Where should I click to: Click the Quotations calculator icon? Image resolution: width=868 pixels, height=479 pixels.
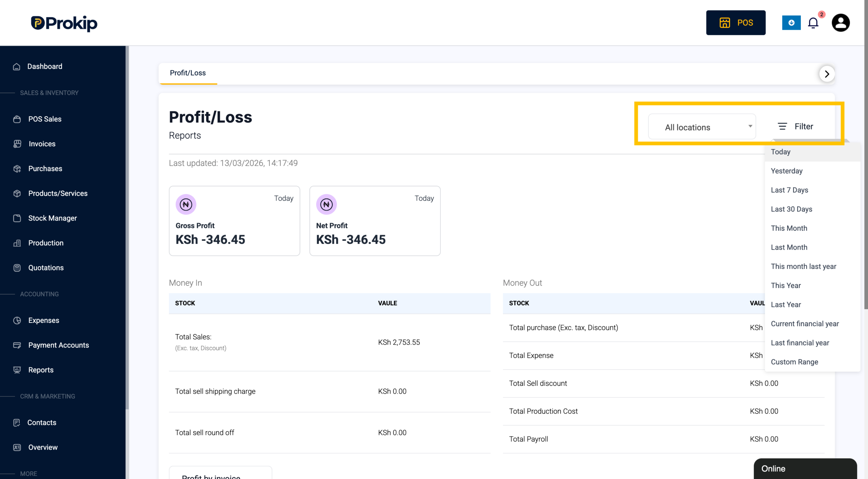tap(17, 268)
